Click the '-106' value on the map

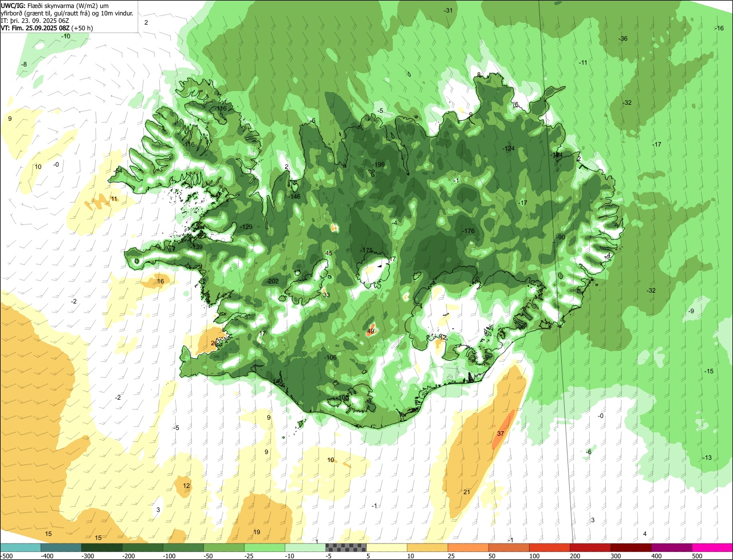point(330,357)
